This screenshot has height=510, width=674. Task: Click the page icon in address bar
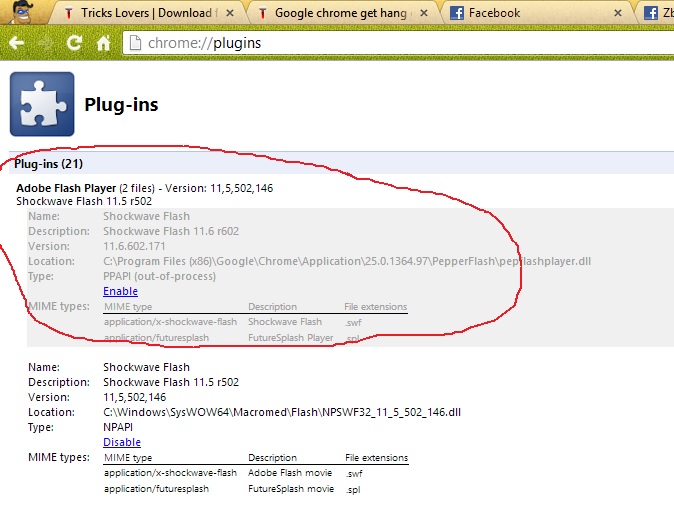click(x=135, y=43)
